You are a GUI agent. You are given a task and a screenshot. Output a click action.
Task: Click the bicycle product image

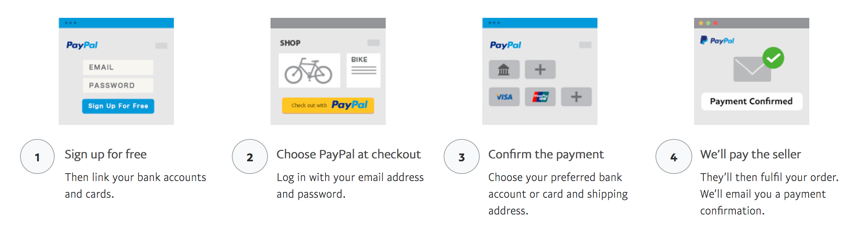[309, 71]
